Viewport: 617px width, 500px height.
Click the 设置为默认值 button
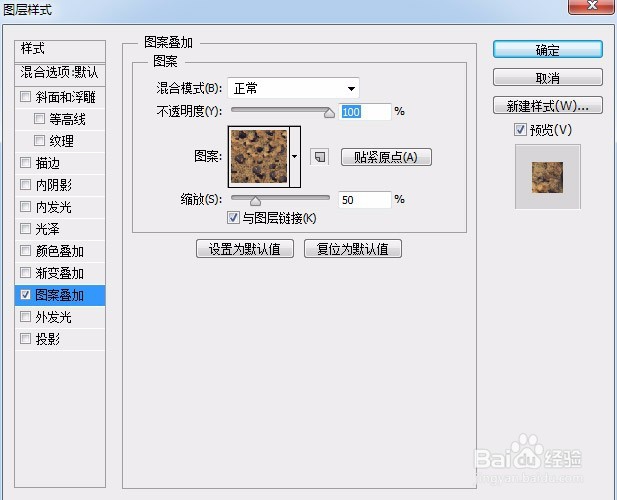(x=245, y=249)
